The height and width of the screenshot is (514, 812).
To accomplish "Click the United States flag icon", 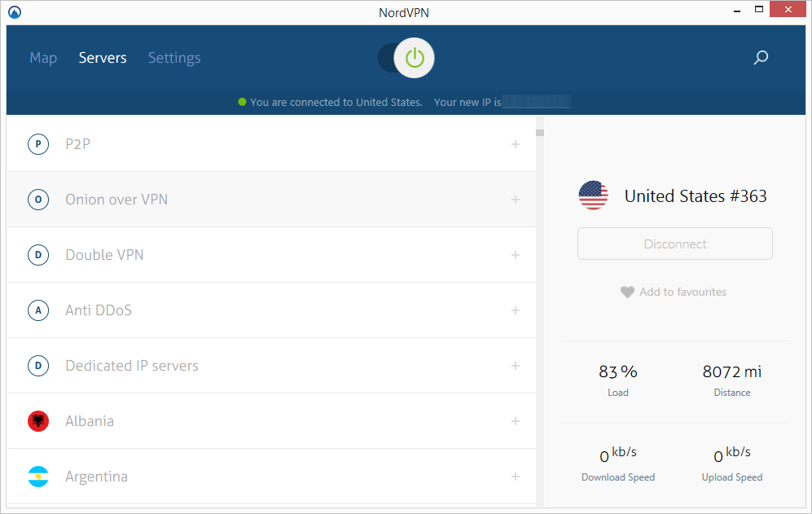I will [x=593, y=195].
